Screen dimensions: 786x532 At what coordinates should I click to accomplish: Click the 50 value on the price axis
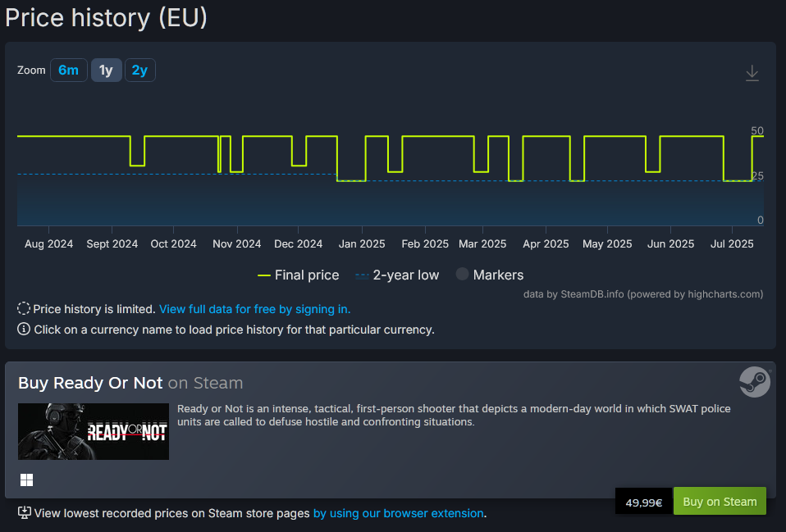click(757, 131)
